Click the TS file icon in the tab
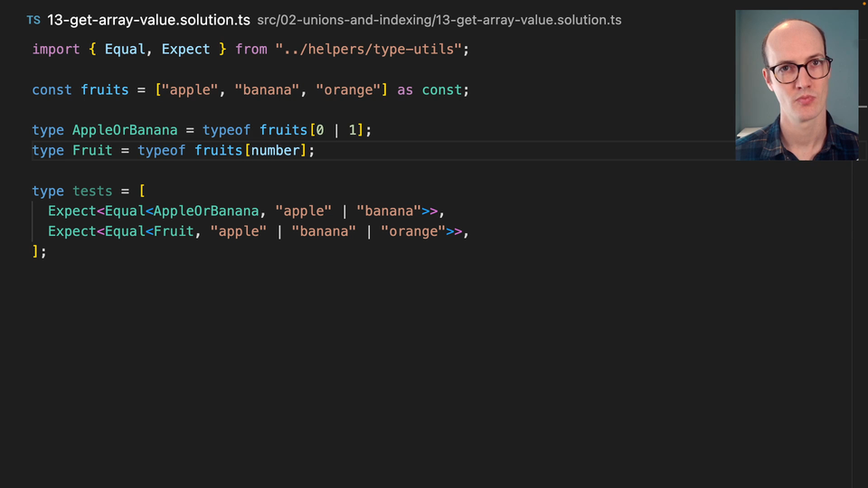This screenshot has width=868, height=488. click(33, 20)
